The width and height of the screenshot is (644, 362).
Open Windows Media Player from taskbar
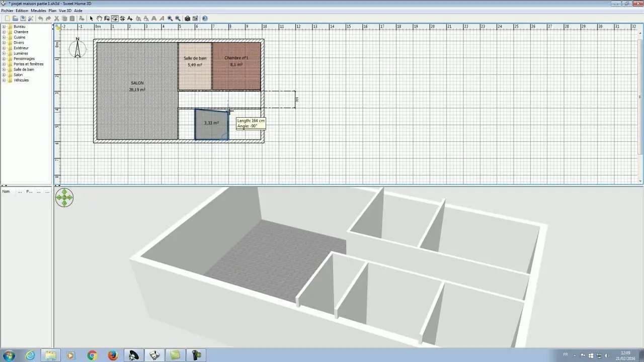[71, 355]
